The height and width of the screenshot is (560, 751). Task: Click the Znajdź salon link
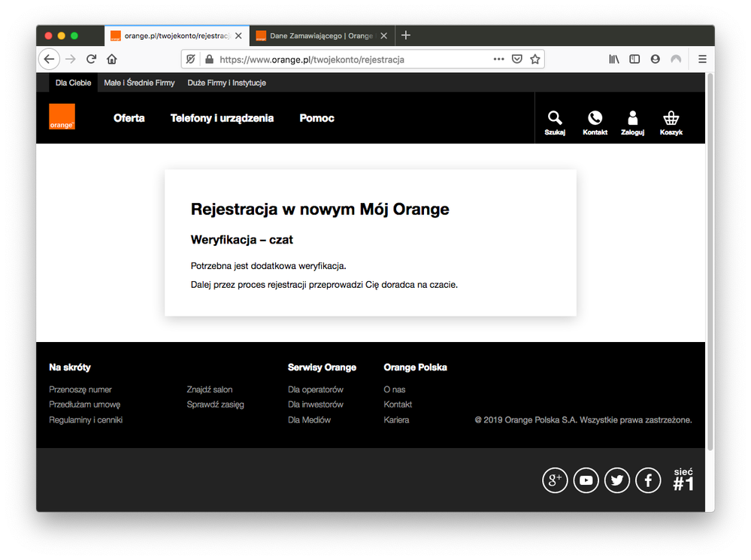[209, 389]
